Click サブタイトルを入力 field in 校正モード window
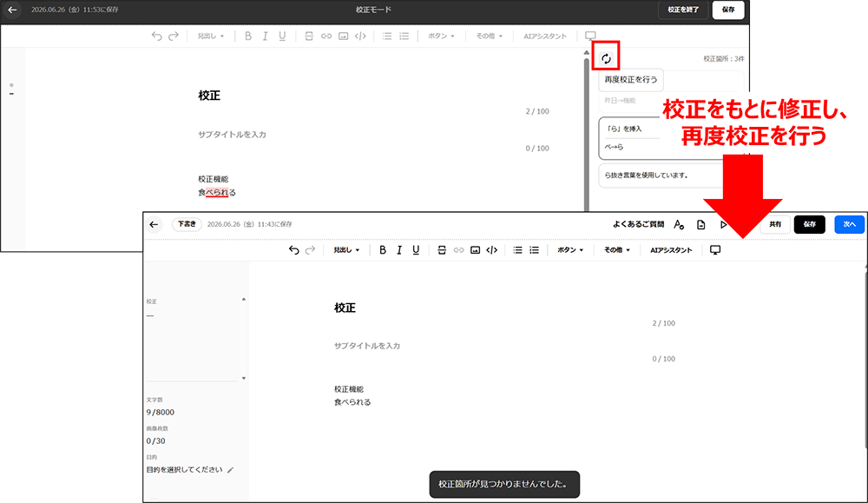 coord(232,135)
